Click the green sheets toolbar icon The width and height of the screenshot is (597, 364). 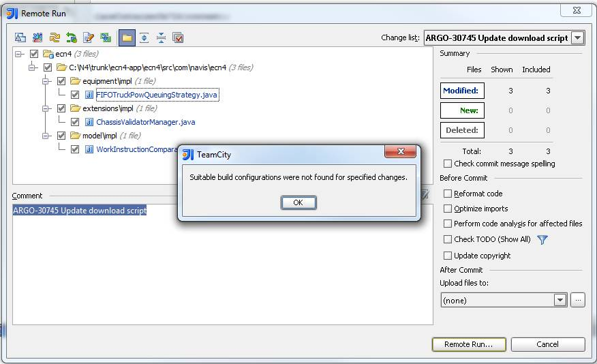point(106,37)
